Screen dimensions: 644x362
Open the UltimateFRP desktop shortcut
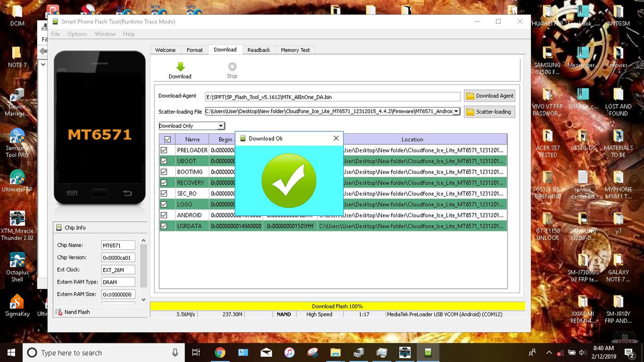18,181
